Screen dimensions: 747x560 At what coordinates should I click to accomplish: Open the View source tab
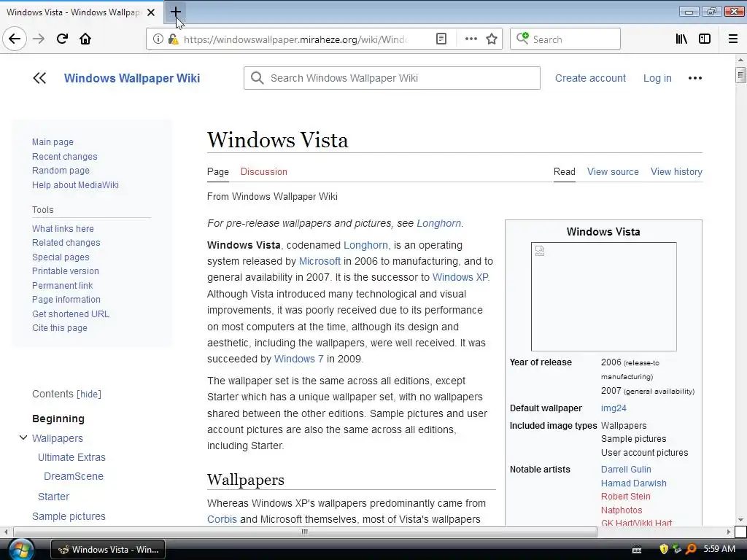coord(613,172)
